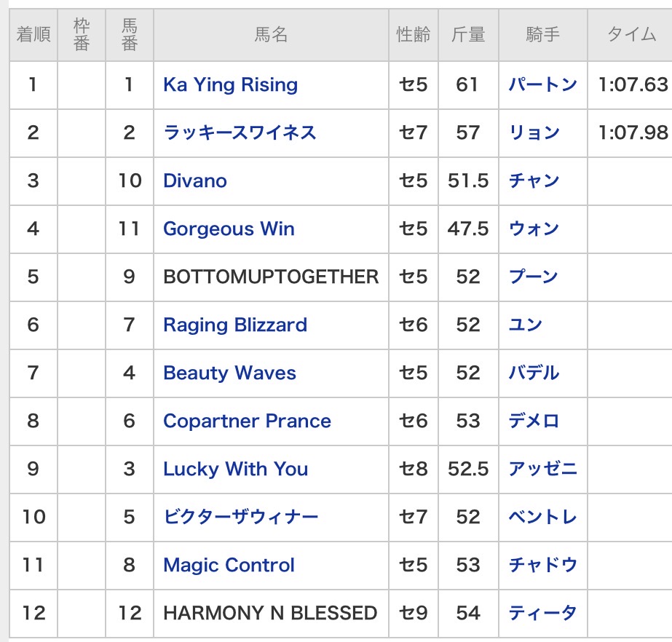
Task: Open Raging Blizzard horse details
Action: pyautogui.click(x=234, y=325)
